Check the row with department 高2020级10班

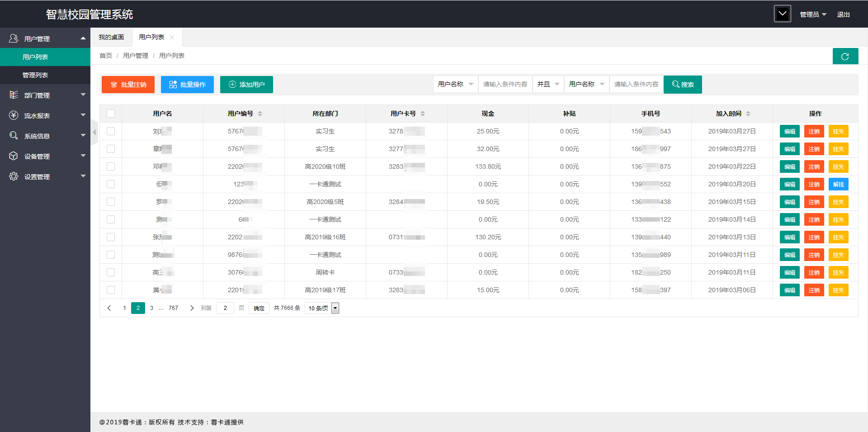(111, 166)
